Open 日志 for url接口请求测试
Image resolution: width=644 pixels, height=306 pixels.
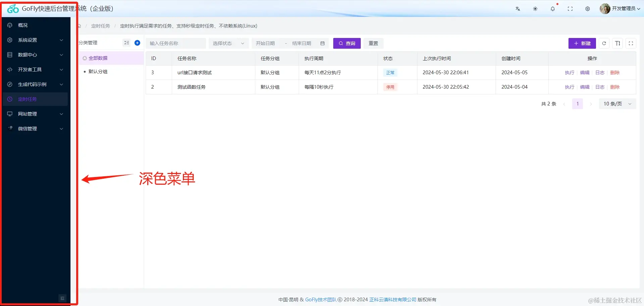pos(600,73)
